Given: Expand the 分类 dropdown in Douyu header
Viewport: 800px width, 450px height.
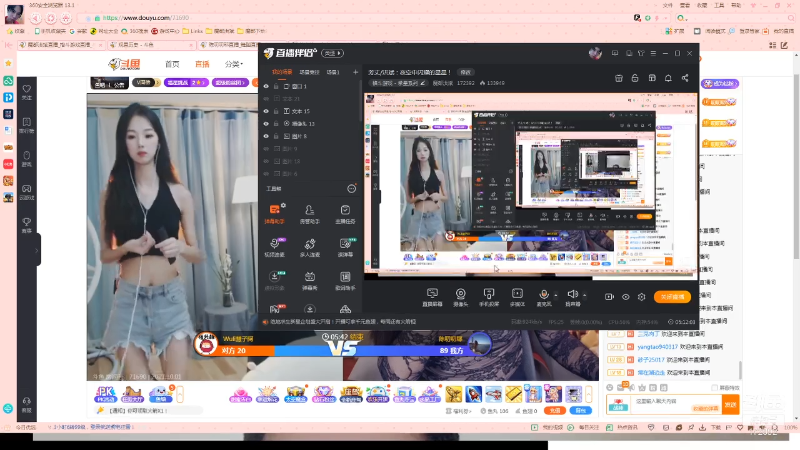Looking at the screenshot, I should pos(234,64).
